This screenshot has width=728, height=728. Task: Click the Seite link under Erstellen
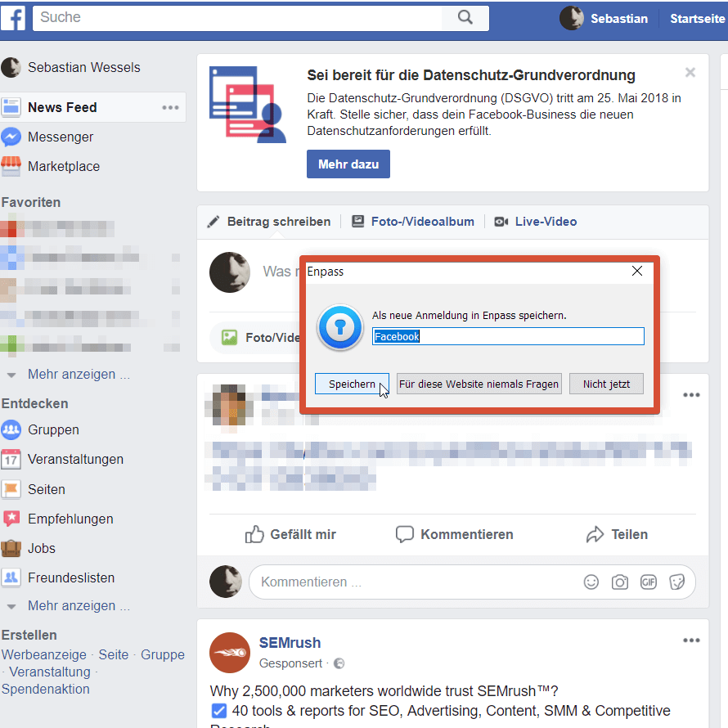(113, 654)
